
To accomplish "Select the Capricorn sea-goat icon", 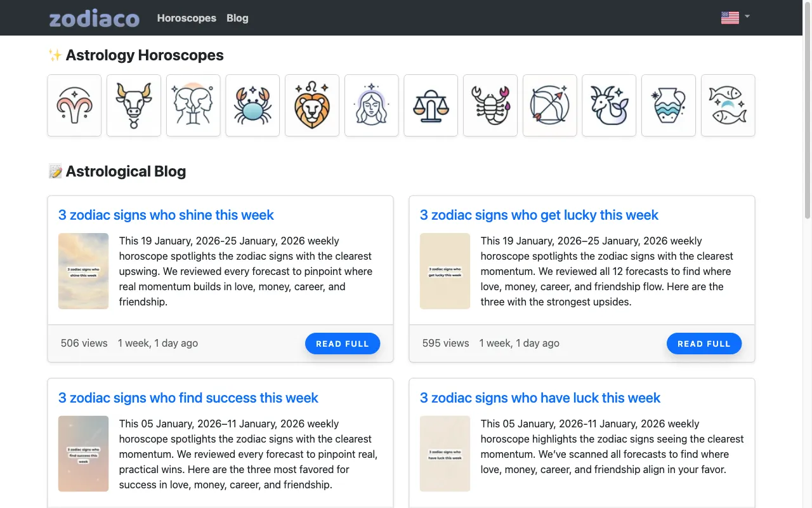I will tap(609, 105).
